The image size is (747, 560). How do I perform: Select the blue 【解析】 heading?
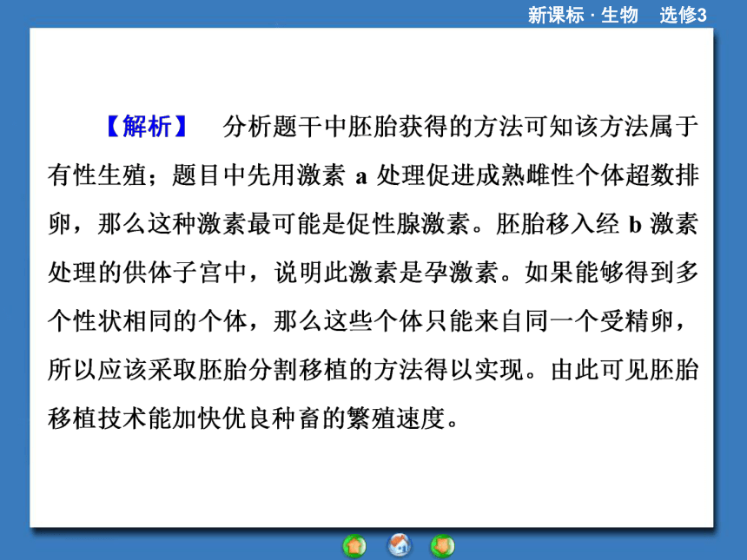pos(147,126)
